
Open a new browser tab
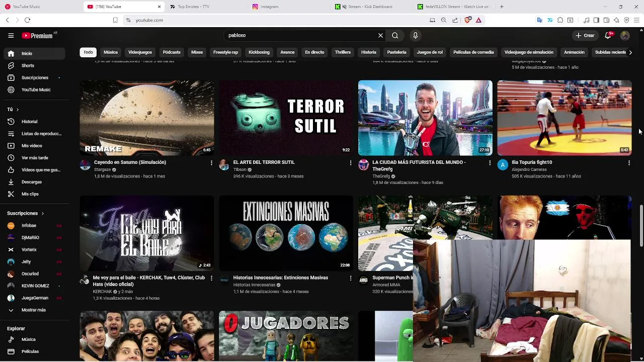tap(502, 7)
